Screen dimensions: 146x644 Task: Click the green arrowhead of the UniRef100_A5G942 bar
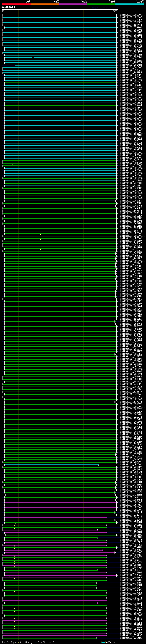(98, 570)
